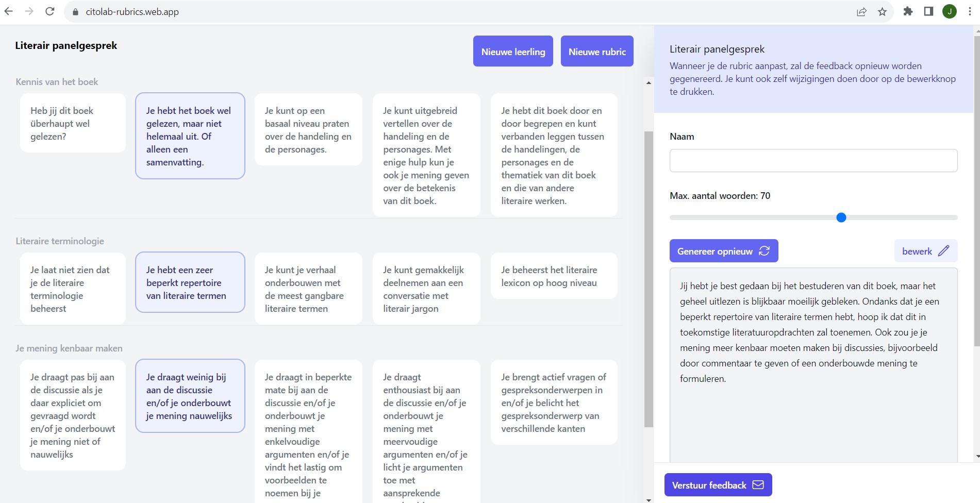Click the share page icon in address bar

(861, 12)
